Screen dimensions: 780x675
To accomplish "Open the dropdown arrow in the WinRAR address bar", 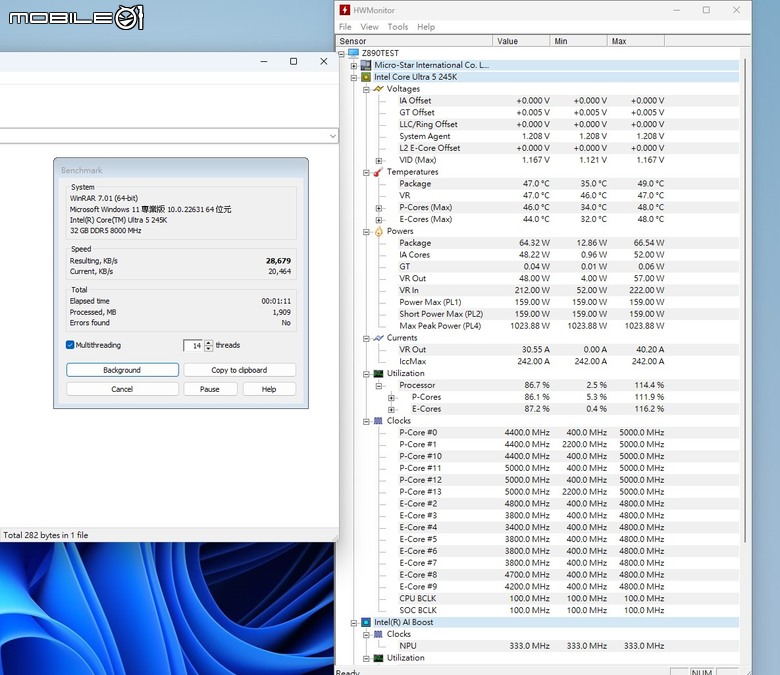I will pyautogui.click(x=333, y=136).
